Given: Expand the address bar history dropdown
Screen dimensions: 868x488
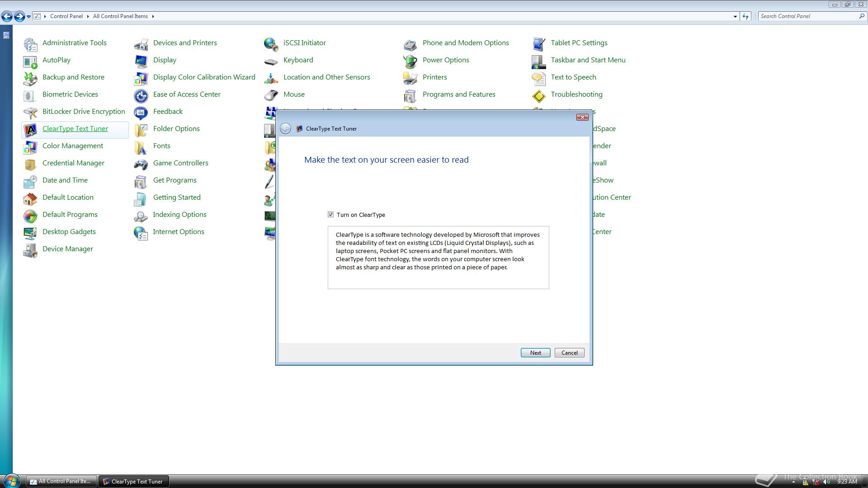Looking at the screenshot, I should click(735, 16).
